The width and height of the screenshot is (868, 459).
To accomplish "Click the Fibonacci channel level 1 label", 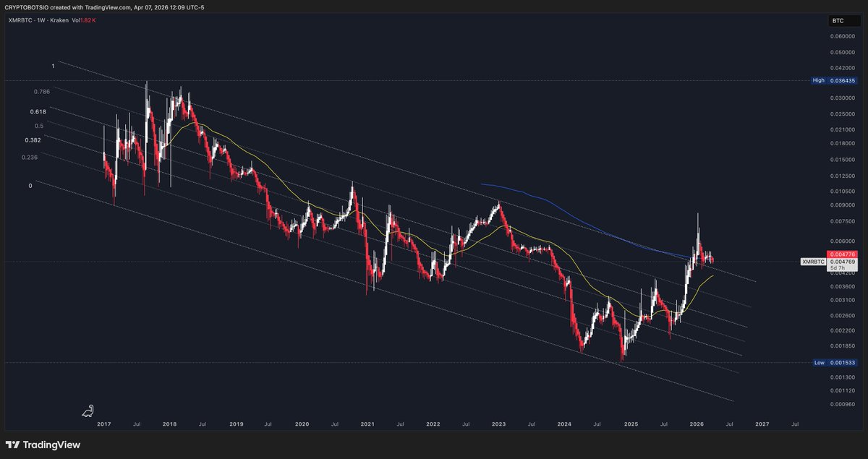I will pyautogui.click(x=53, y=66).
